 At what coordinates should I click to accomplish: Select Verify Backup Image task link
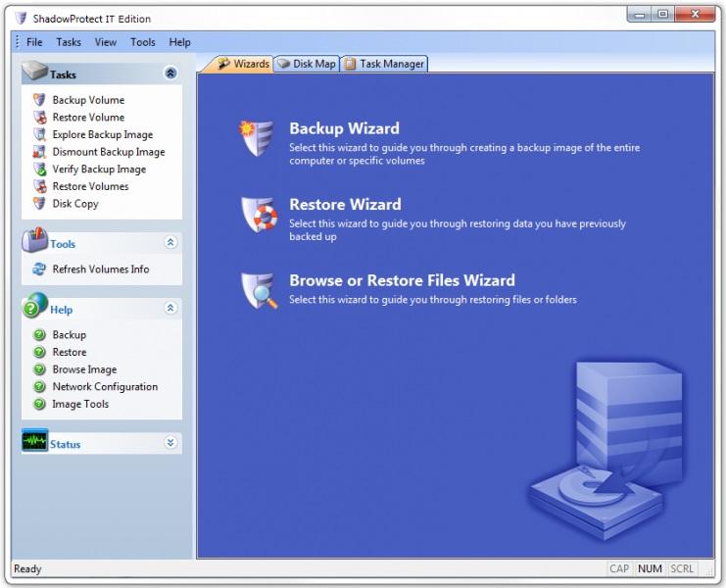(99, 169)
